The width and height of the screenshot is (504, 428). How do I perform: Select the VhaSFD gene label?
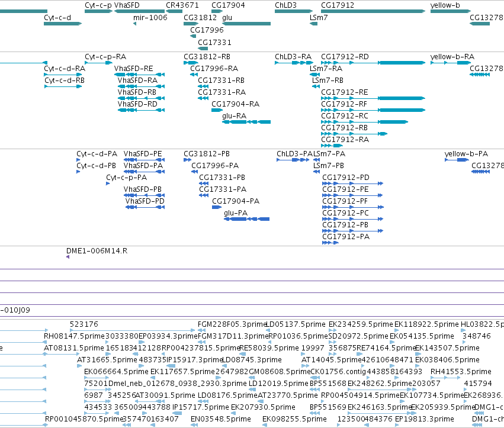coord(127,5)
